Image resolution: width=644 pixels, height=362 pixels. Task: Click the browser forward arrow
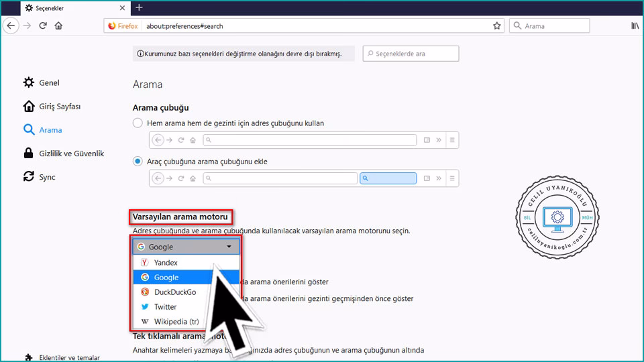27,26
